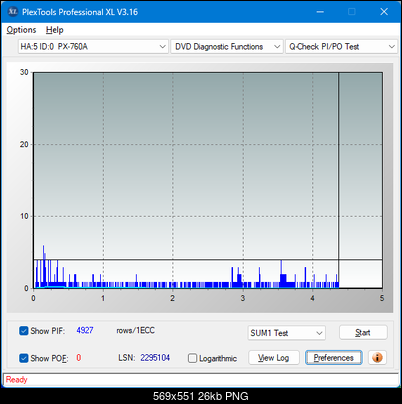
Task: Click the Ready status bar text
Action: point(16,379)
